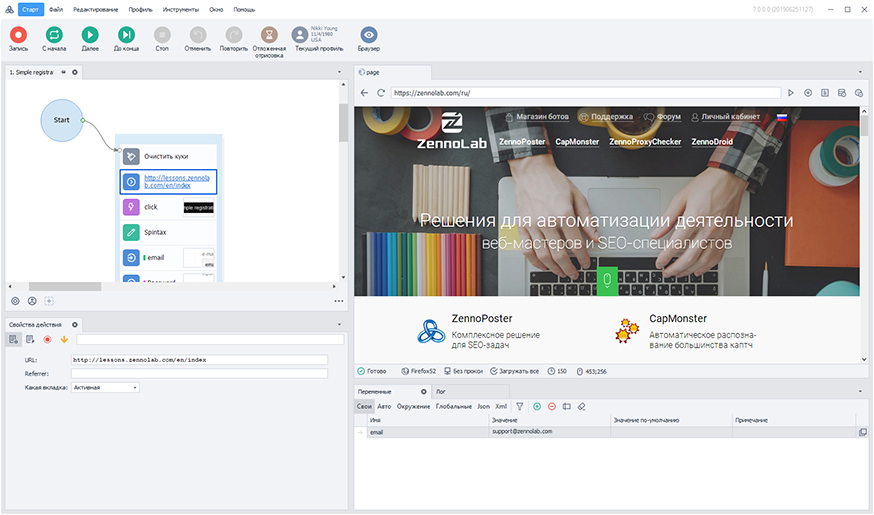874x515 pixels.
Task: Click the profile icon below project canvas
Action: [32, 301]
